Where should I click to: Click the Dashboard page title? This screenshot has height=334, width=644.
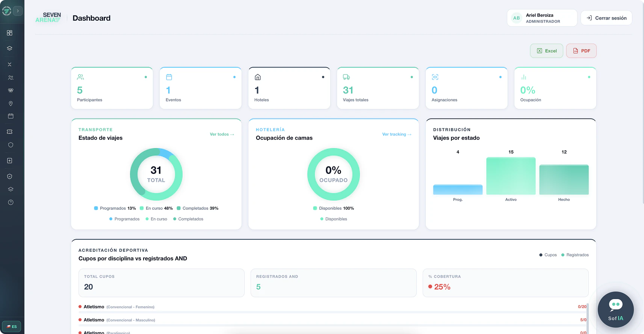click(x=91, y=18)
